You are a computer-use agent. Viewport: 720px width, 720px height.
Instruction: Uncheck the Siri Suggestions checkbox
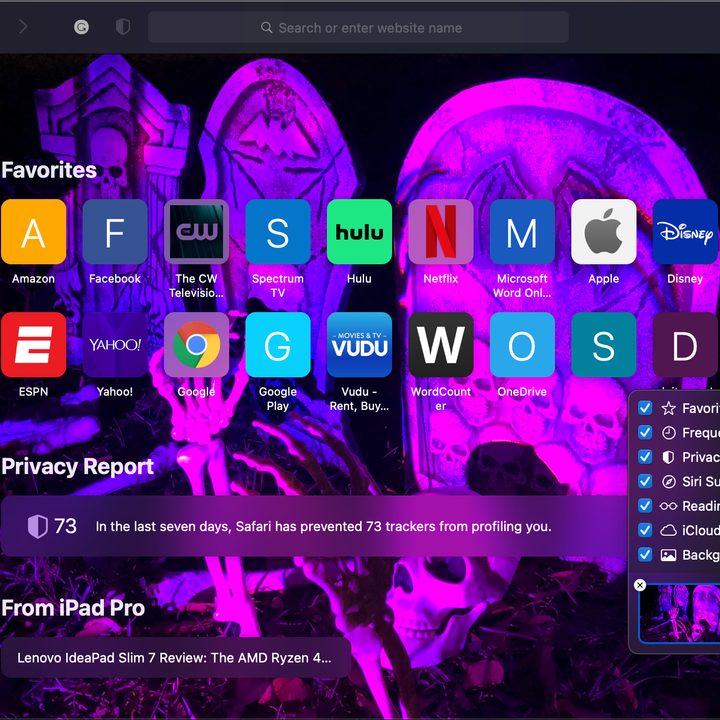tap(645, 481)
